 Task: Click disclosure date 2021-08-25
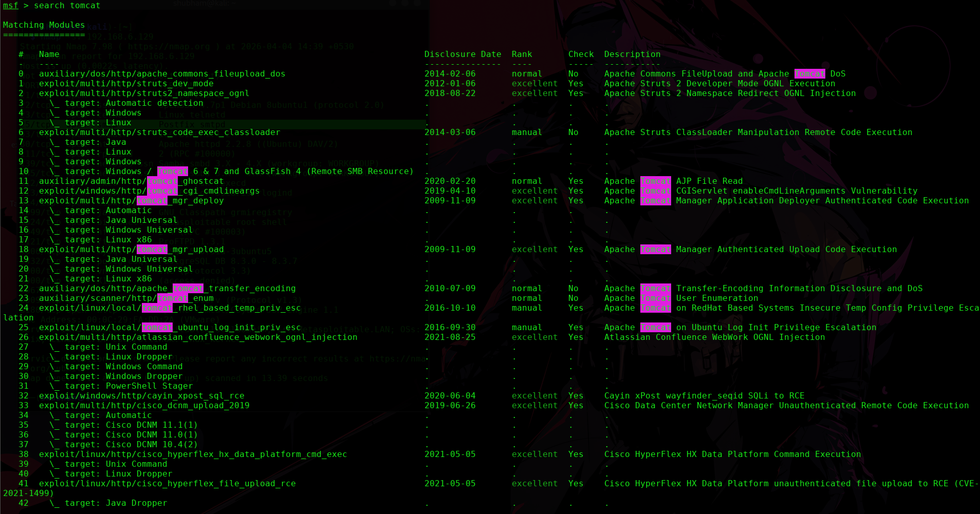[450, 337]
